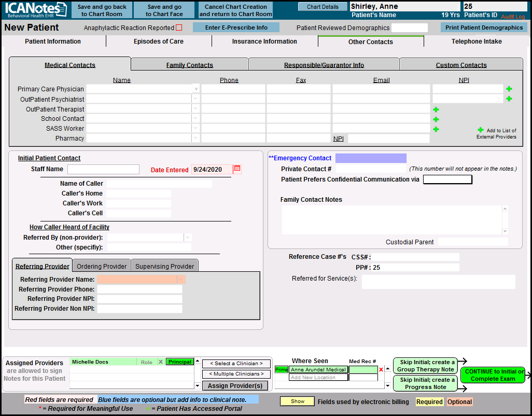Click green plus beside School Contact row
Viewport: 532px width, 416px height.
coord(436,119)
